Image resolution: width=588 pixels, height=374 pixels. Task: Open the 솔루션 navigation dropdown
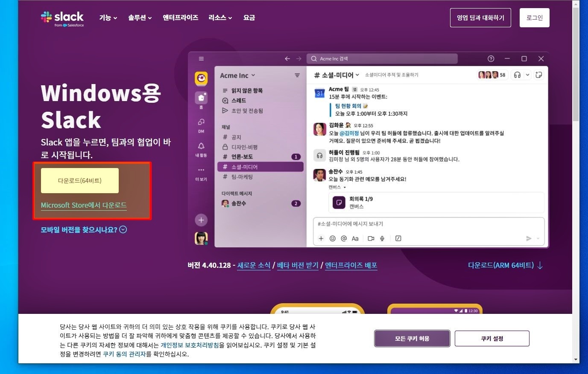(x=140, y=18)
